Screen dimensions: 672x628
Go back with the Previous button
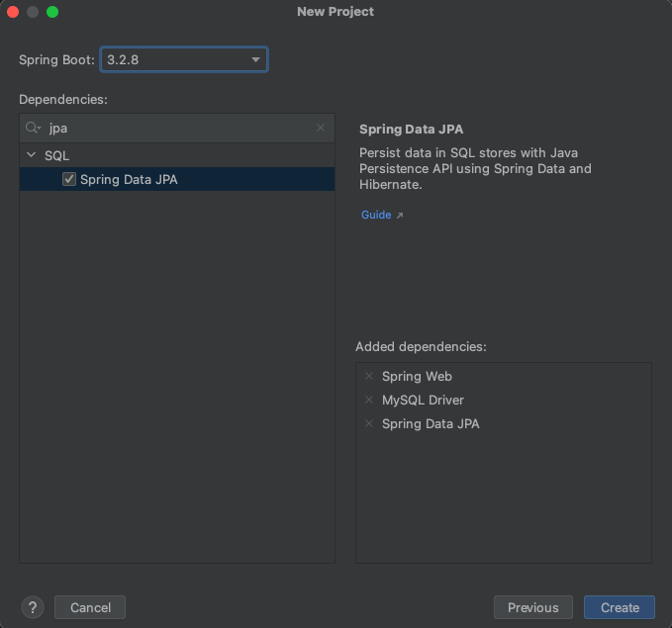[x=533, y=607]
